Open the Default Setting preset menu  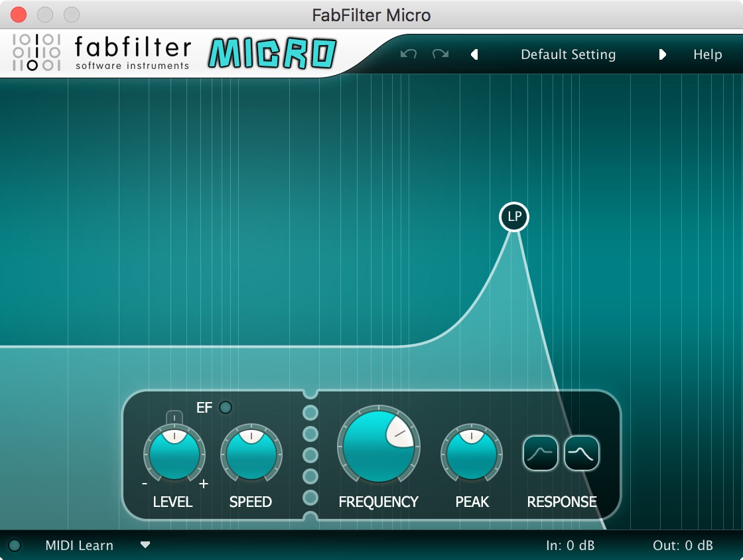569,54
